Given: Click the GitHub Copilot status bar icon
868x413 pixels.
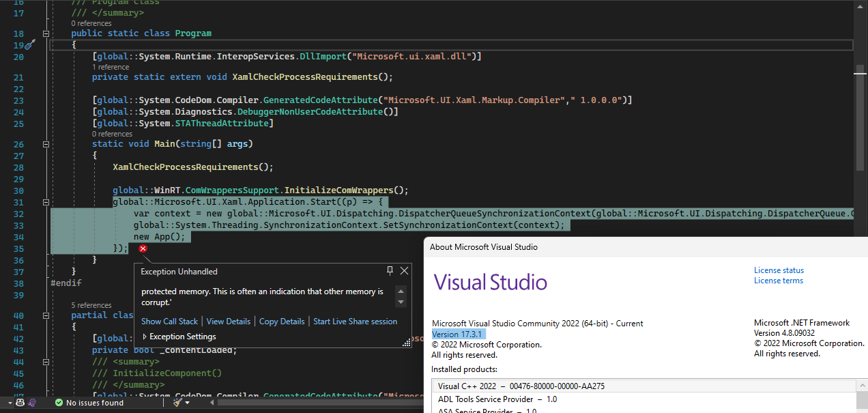Looking at the screenshot, I should pos(20,403).
